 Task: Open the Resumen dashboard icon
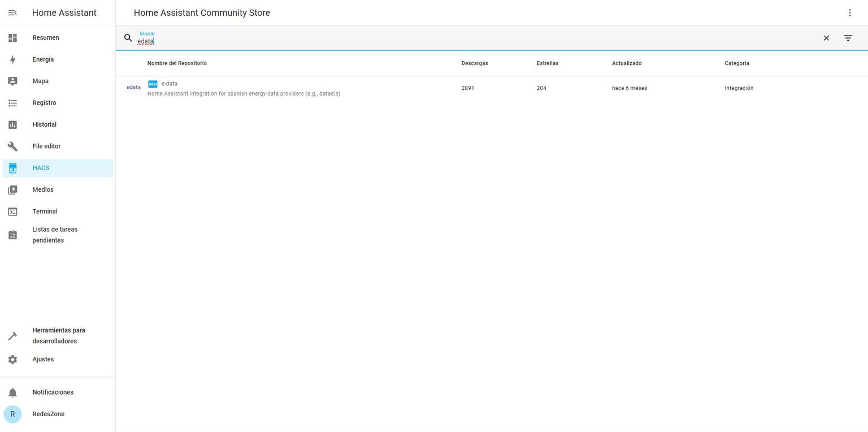coord(12,38)
